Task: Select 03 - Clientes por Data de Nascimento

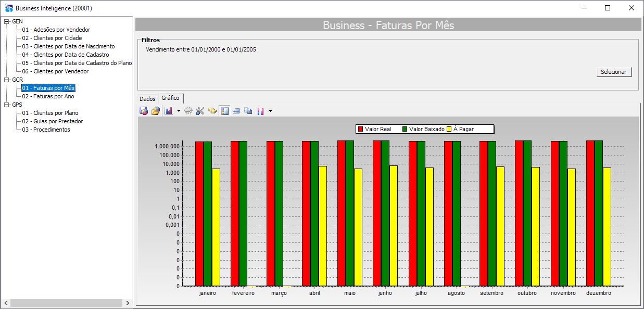Action: click(x=68, y=46)
